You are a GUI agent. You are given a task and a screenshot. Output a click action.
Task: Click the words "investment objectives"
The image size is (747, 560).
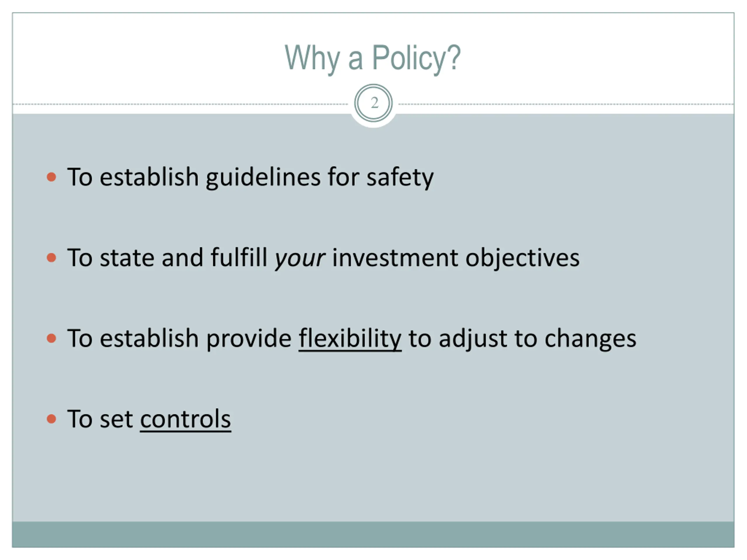pyautogui.click(x=455, y=258)
